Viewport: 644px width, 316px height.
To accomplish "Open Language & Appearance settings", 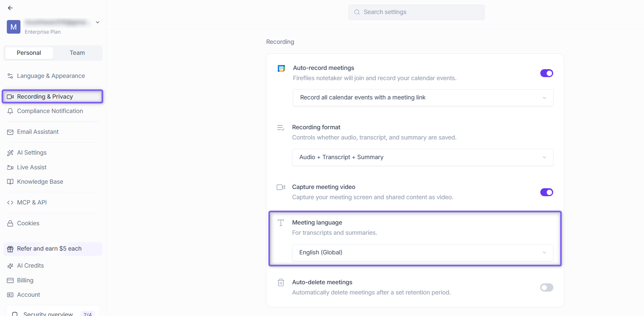I will point(53,76).
